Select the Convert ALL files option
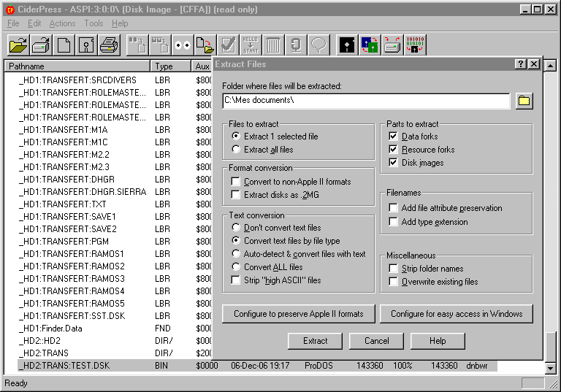561x392 pixels. click(x=267, y=267)
